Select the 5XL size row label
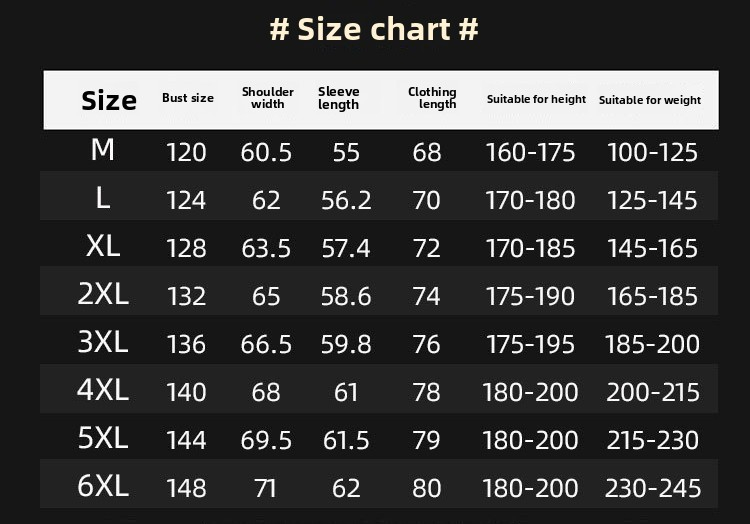750x524 pixels. (103, 437)
